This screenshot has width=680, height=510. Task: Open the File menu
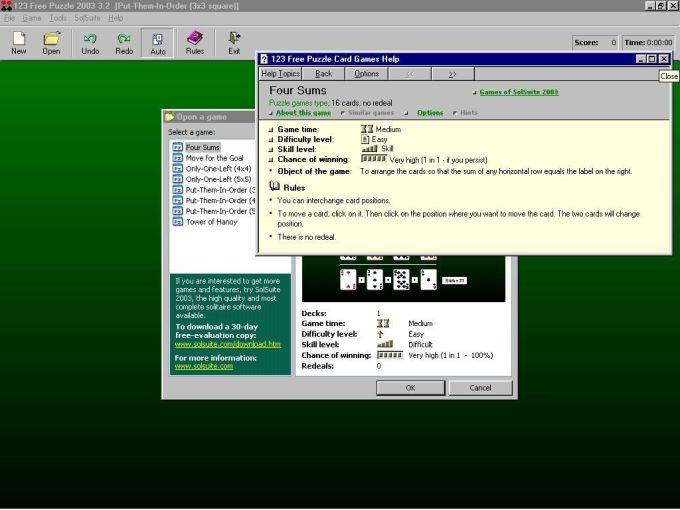point(9,18)
